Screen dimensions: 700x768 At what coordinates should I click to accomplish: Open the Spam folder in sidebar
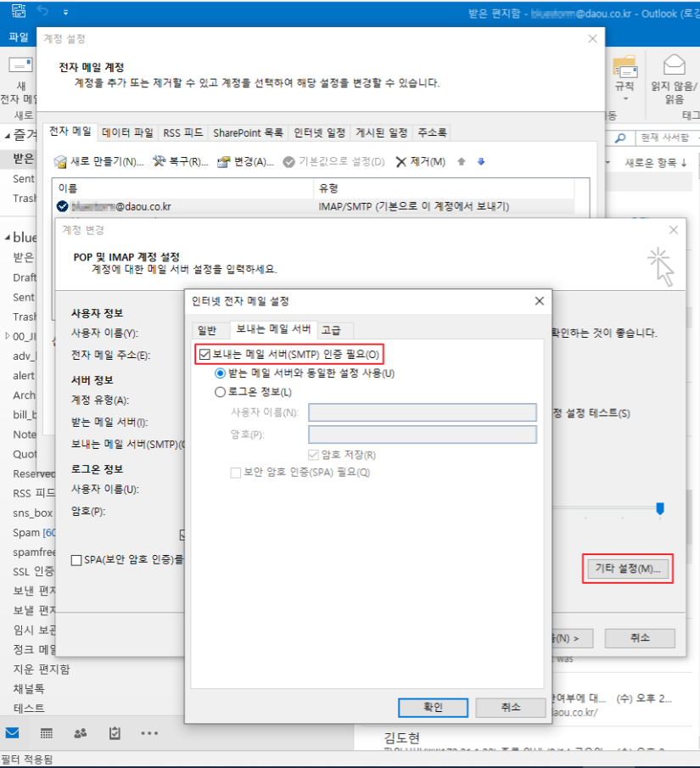(33, 532)
